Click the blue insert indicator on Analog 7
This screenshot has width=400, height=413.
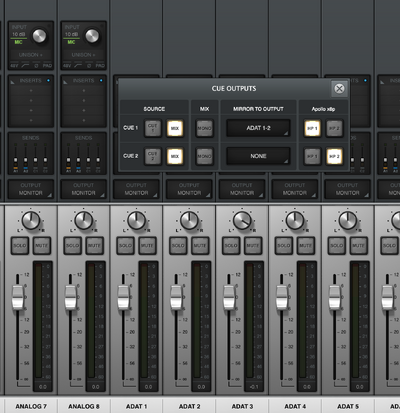(49, 80)
